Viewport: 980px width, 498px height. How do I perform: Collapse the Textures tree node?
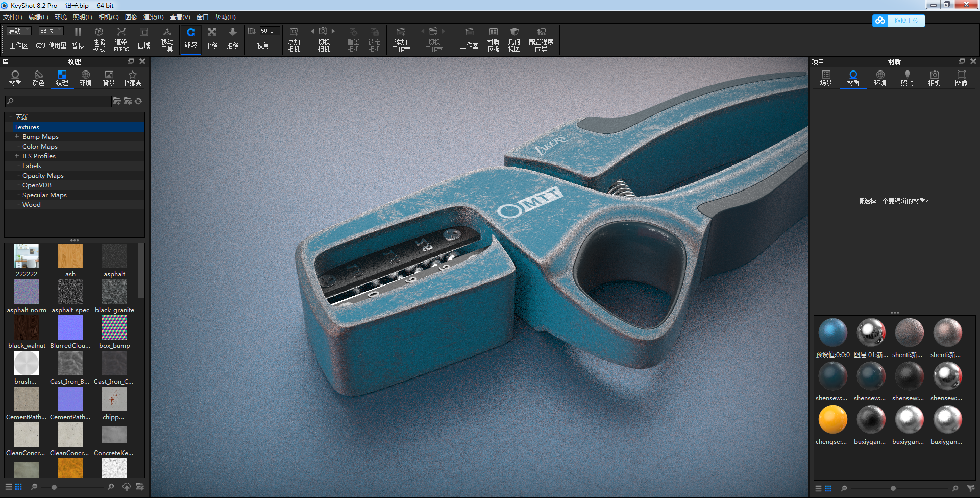point(8,127)
